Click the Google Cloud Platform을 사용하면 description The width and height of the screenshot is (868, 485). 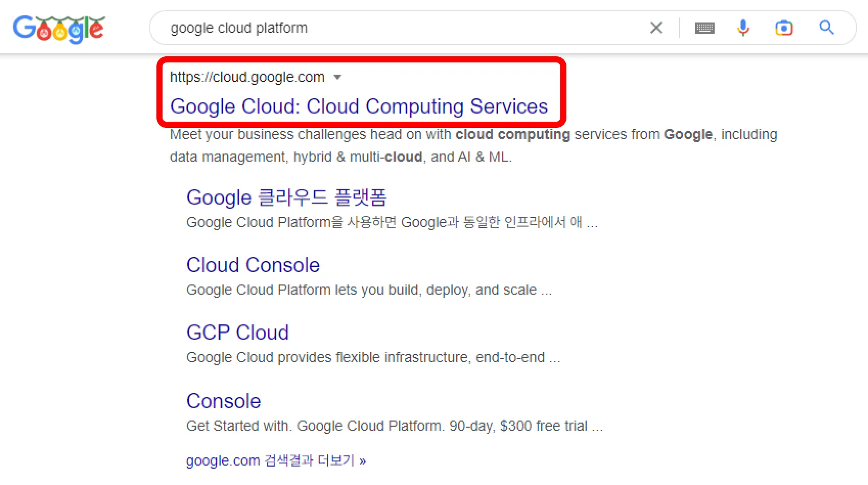392,223
